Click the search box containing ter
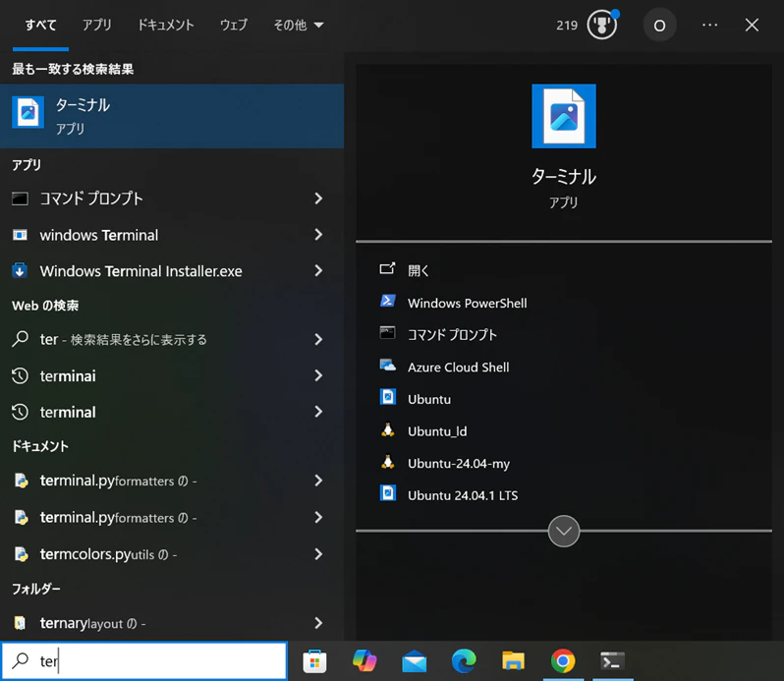Image resolution: width=784 pixels, height=681 pixels. 144,661
